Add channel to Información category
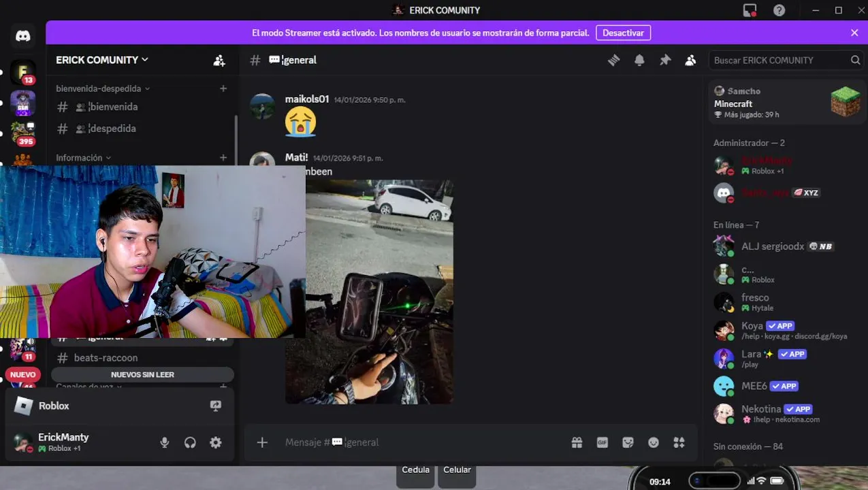This screenshot has width=868, height=490. tap(223, 158)
